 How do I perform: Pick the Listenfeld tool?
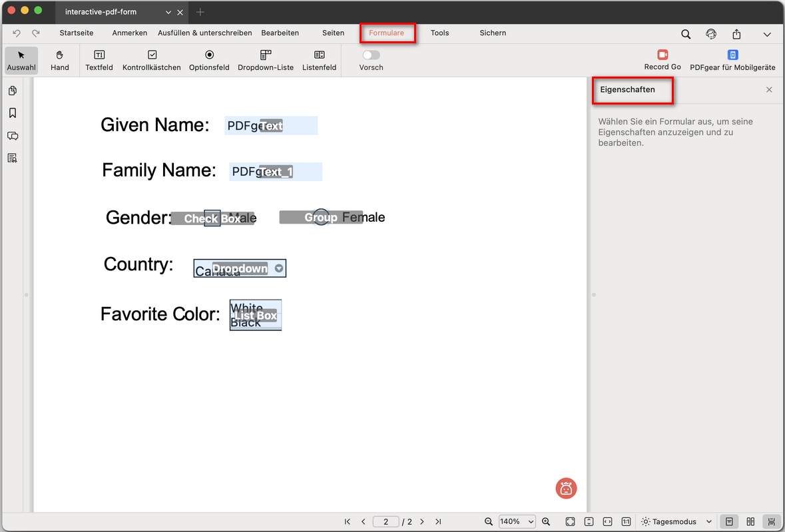click(319, 60)
